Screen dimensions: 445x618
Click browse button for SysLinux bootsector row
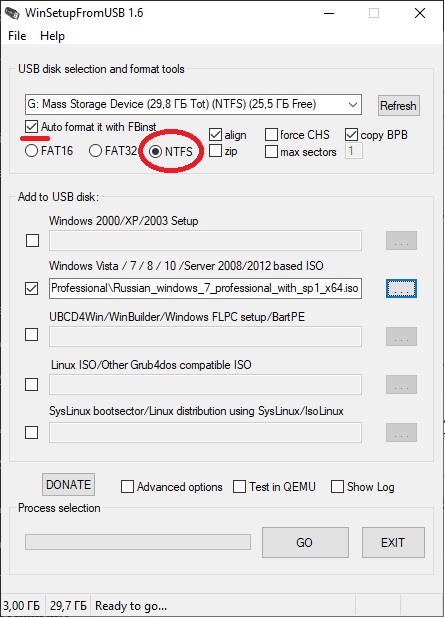401,433
